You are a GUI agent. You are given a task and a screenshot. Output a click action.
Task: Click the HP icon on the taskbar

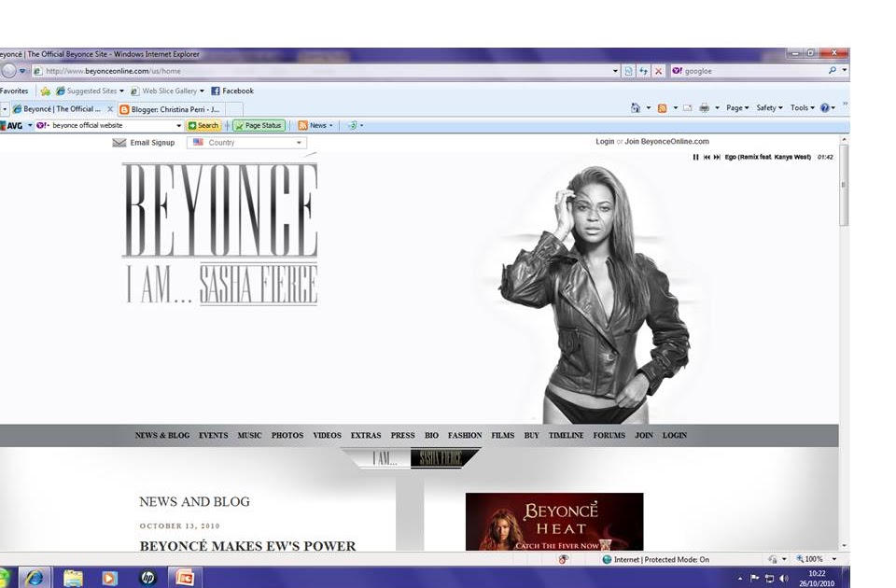pyautogui.click(x=147, y=578)
